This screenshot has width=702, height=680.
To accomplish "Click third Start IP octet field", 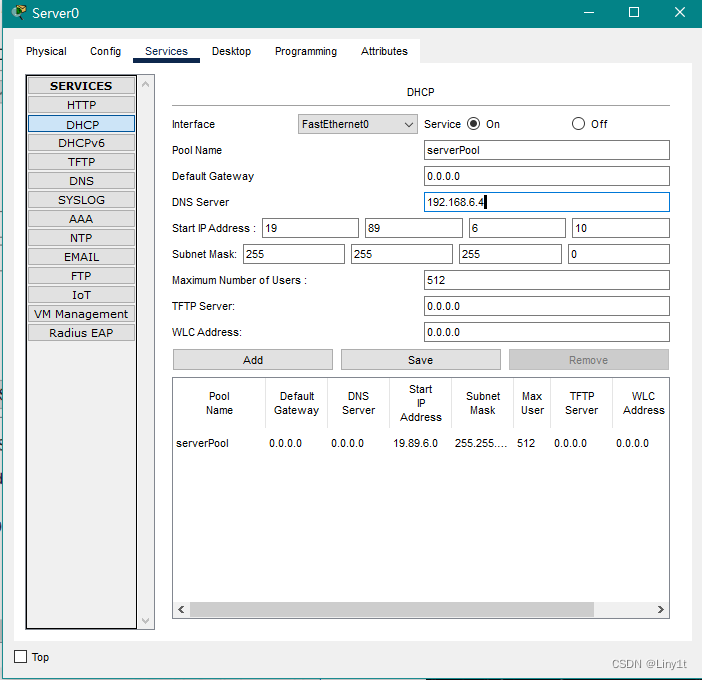I will point(517,228).
